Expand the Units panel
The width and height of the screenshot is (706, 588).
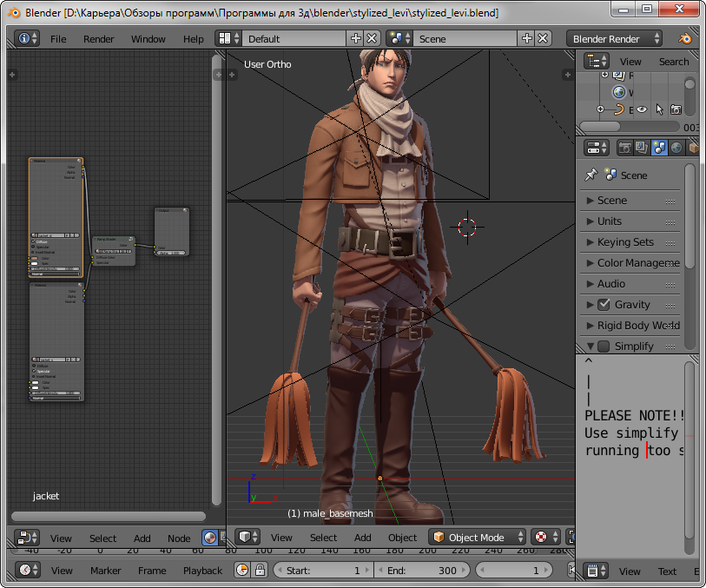pos(630,221)
